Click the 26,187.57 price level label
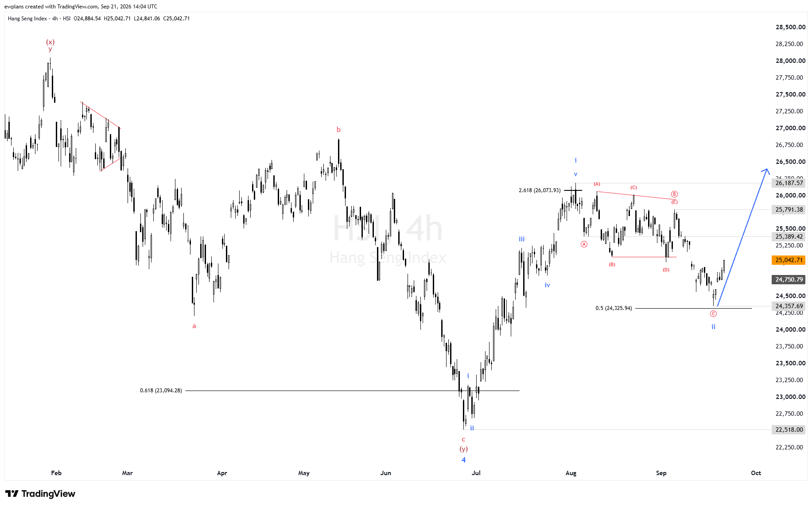 [x=789, y=183]
